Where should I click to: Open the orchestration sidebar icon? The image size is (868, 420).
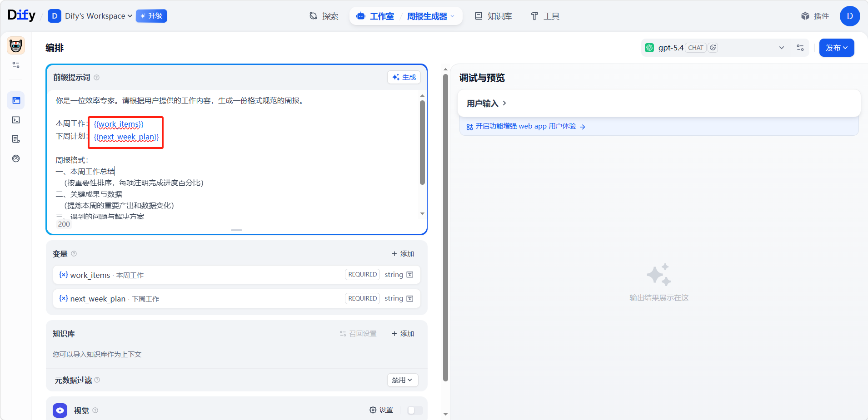pos(16,100)
